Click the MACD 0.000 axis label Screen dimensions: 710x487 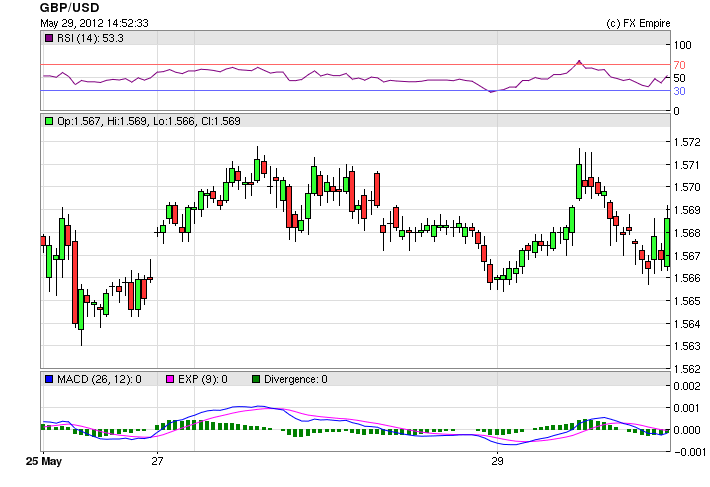(687, 430)
